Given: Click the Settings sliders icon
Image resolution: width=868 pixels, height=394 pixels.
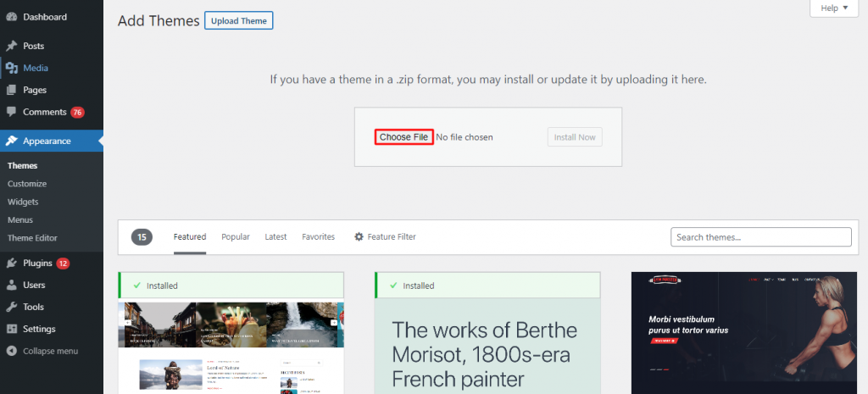Looking at the screenshot, I should click(11, 329).
